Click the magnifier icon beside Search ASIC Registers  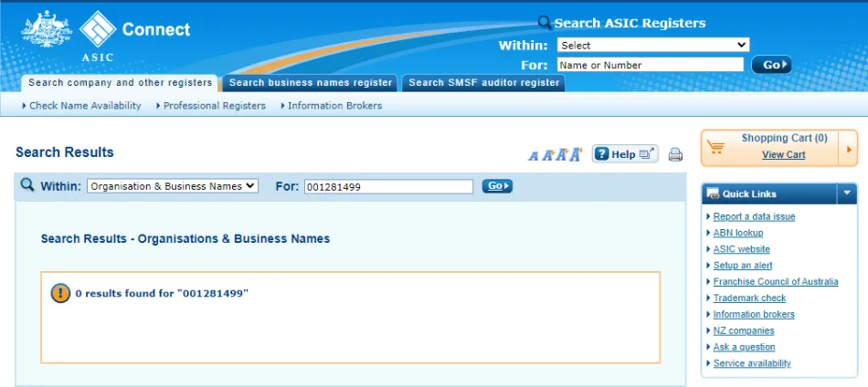545,22
